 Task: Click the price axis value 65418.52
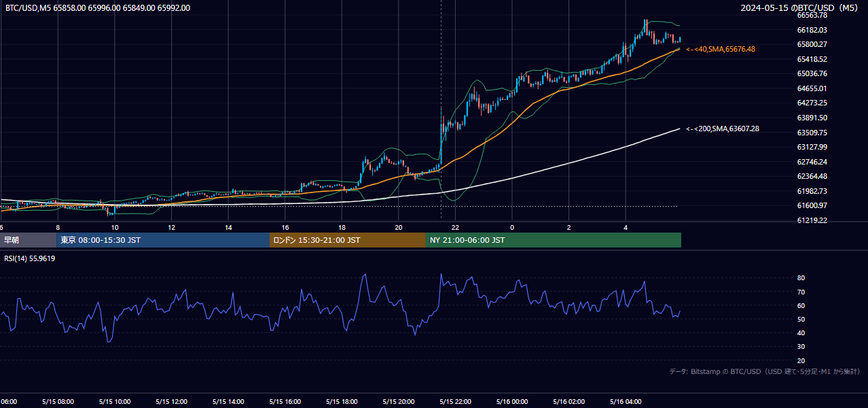pyautogui.click(x=812, y=59)
